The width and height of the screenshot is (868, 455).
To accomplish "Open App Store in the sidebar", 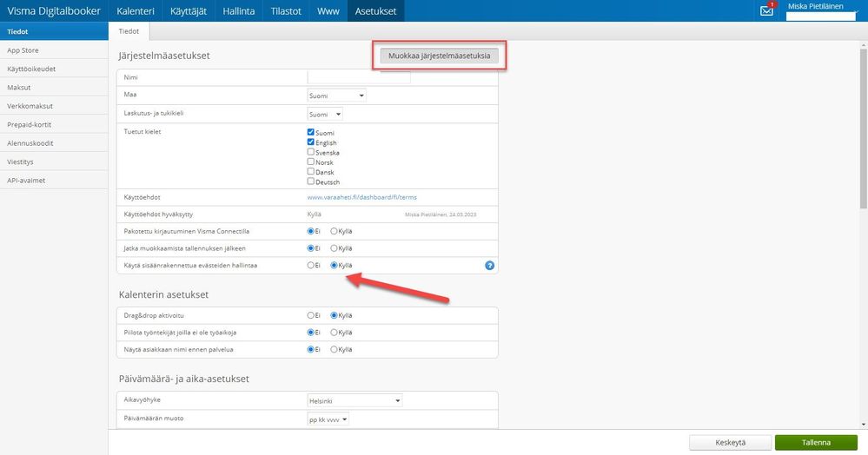I will pos(23,50).
